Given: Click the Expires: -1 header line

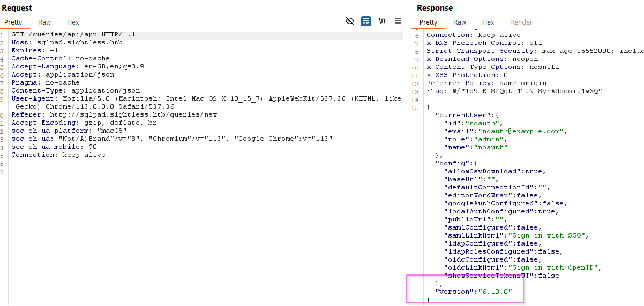Looking at the screenshot, I should pyautogui.click(x=35, y=50).
